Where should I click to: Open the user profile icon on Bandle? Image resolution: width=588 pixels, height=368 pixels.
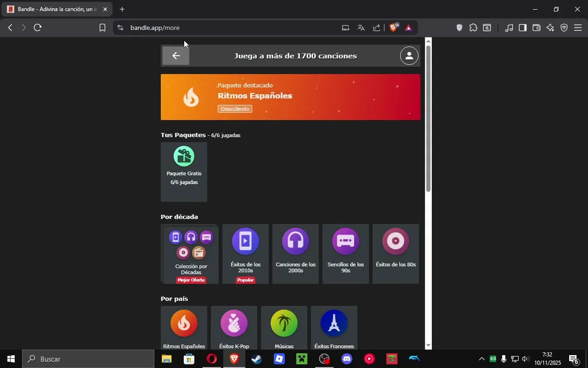point(409,56)
